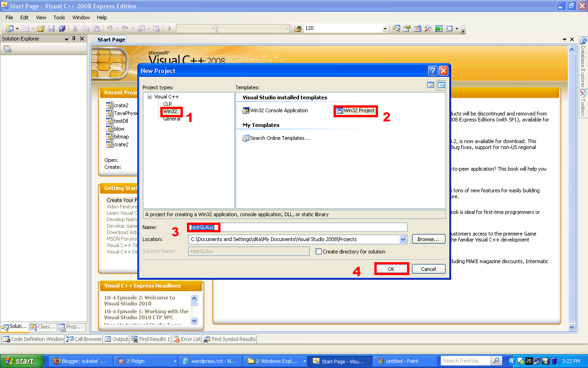Click the Properties Window toolbar icon
Viewport: 588px width, 368px height.
click(407, 29)
